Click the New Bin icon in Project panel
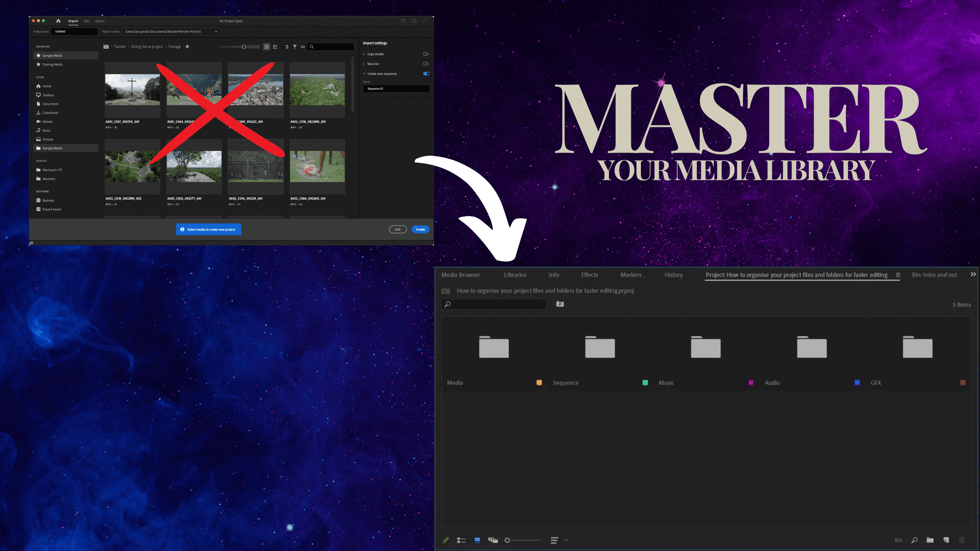Screen dimensions: 980x551 pyautogui.click(x=930, y=540)
